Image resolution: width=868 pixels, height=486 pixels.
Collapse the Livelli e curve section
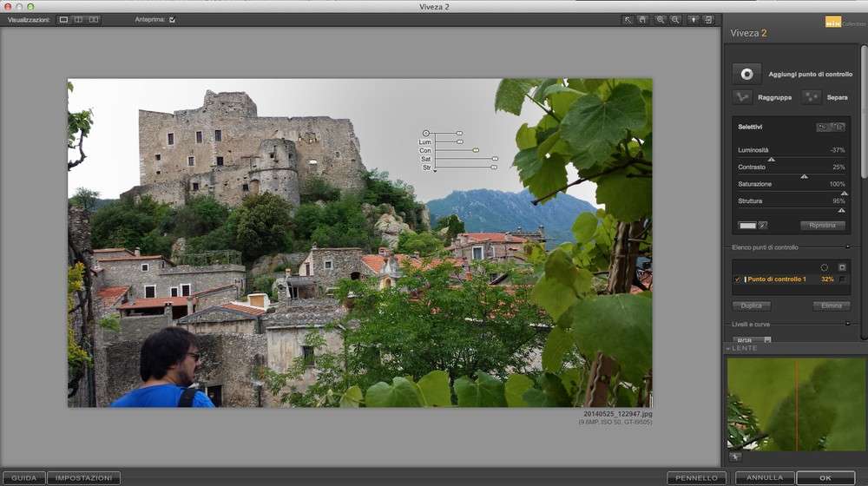click(849, 325)
